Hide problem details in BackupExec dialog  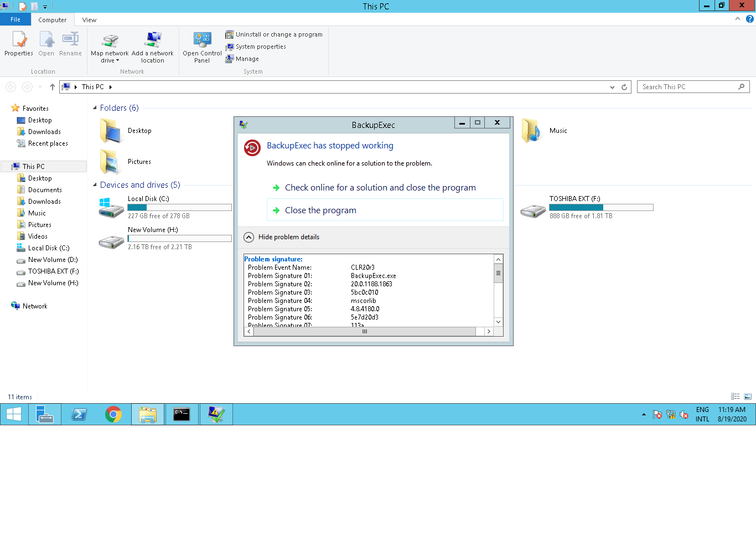(249, 237)
